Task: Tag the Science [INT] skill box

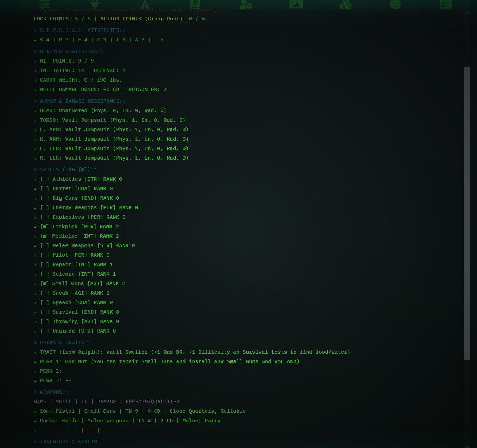Action: [45, 274]
